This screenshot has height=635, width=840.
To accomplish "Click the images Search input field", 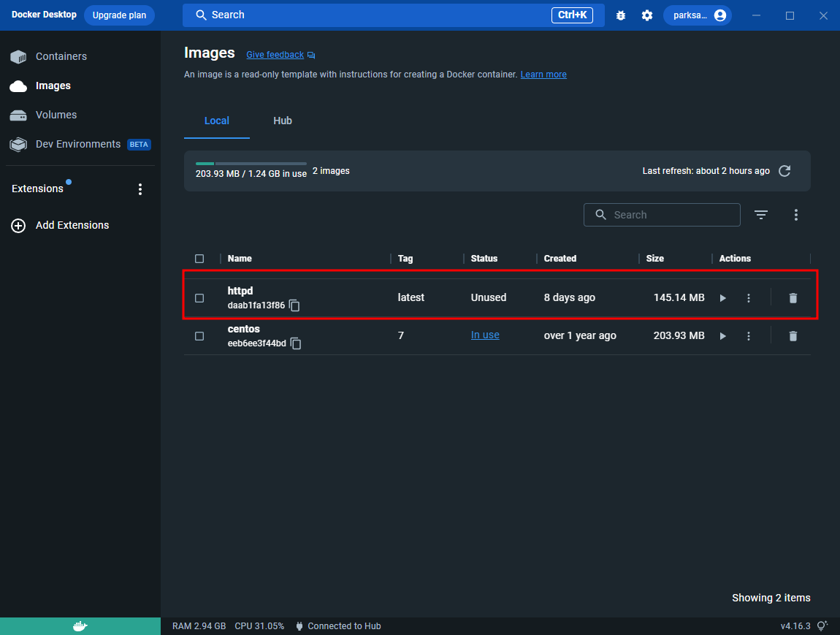I will (662, 215).
